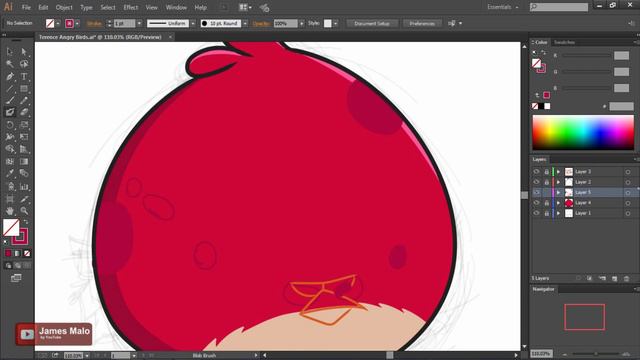Image resolution: width=640 pixels, height=360 pixels.
Task: Toggle visibility of Layer 5
Action: 536,192
